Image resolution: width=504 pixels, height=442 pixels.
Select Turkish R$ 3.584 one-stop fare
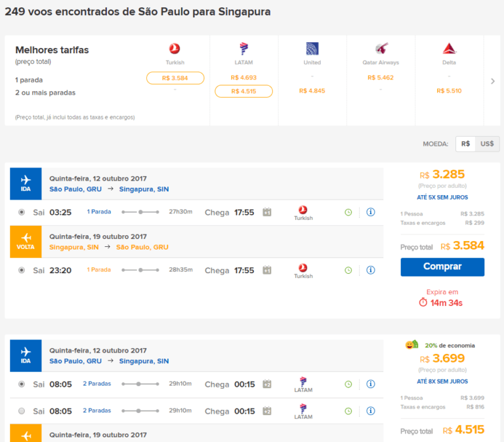pos(175,78)
